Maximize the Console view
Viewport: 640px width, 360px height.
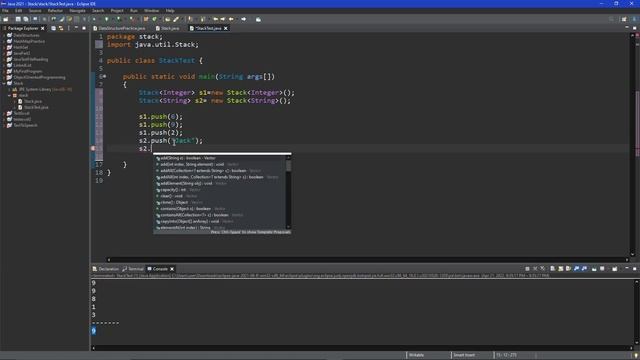pyautogui.click(x=635, y=269)
